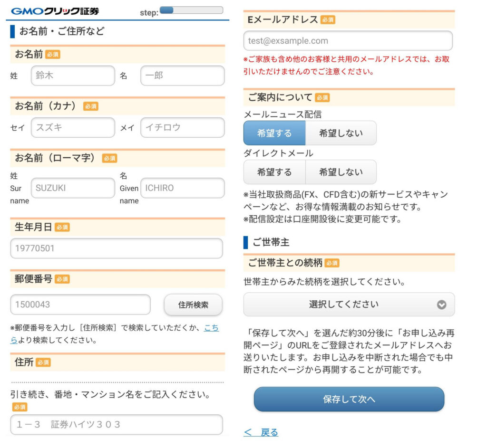The height and width of the screenshot is (448, 487).
Task: Focus the メイ kana field
Action: click(x=183, y=127)
